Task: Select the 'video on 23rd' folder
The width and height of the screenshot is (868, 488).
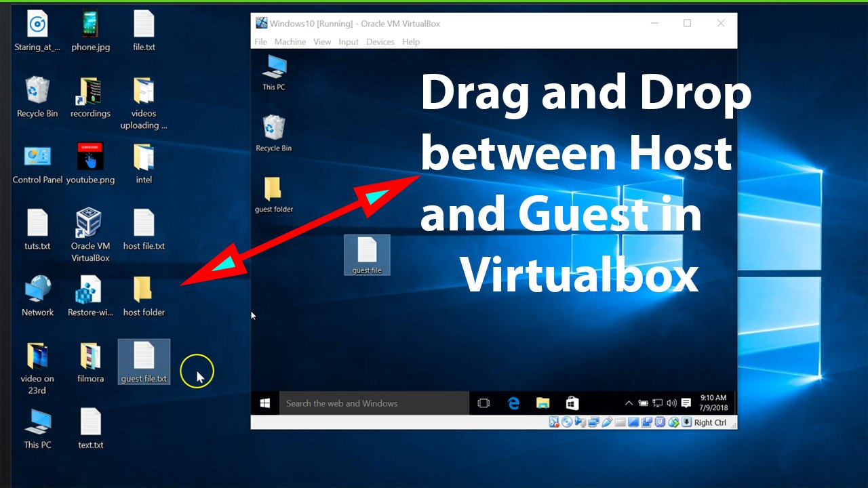Action: 37,369
